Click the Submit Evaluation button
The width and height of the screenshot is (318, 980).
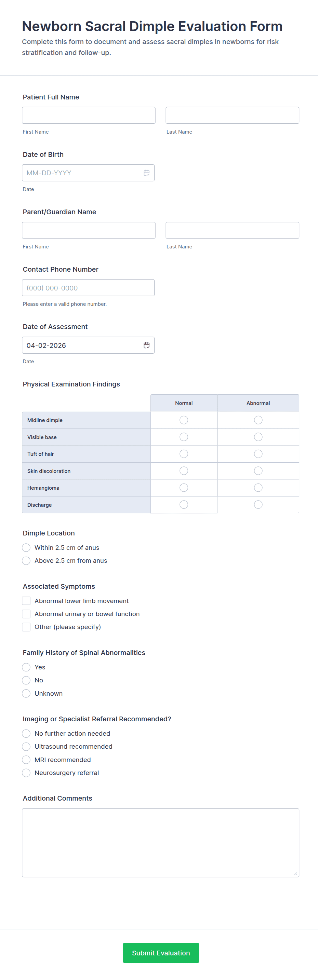(x=161, y=953)
